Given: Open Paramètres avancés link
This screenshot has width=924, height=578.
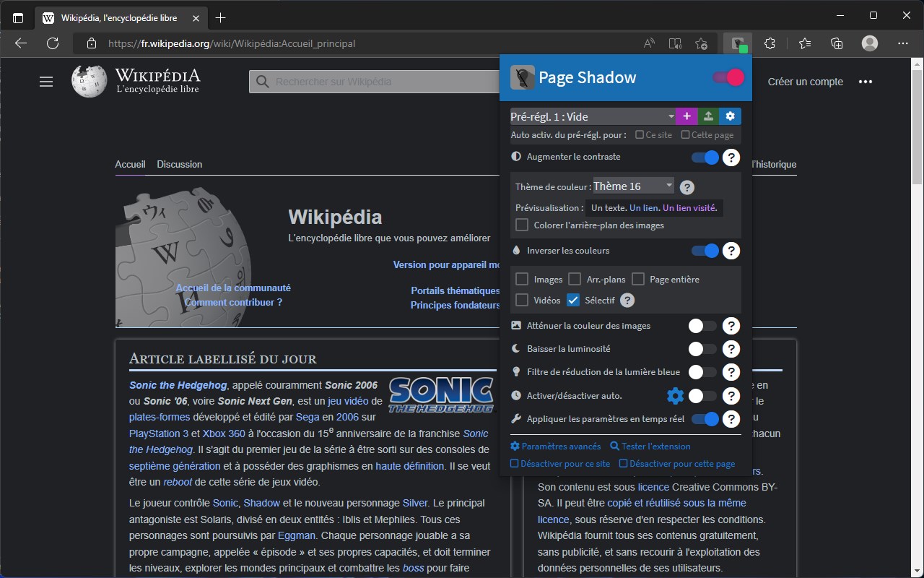Looking at the screenshot, I should click(x=555, y=447).
